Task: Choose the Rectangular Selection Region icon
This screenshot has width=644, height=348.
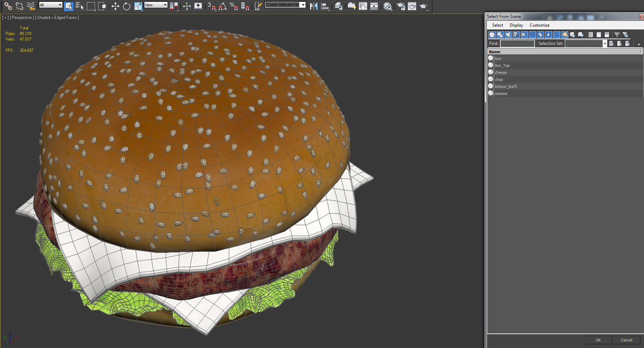Action: pos(91,6)
